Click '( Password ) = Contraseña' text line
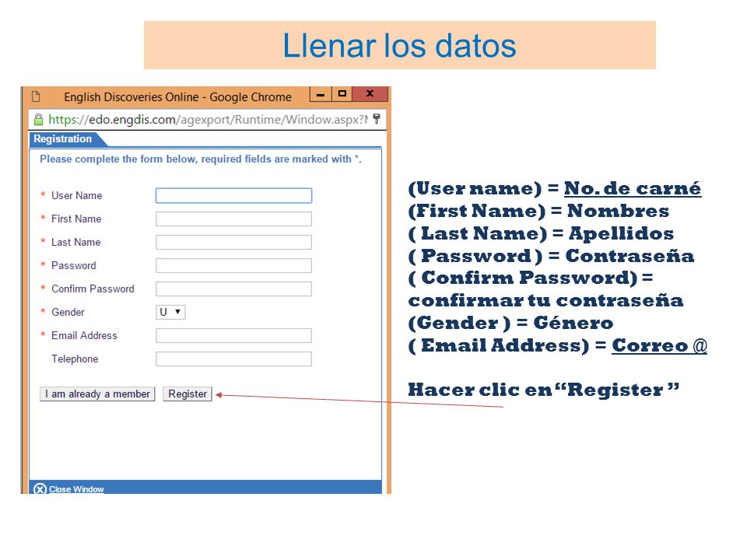This screenshot has height=560, width=747. click(x=551, y=256)
